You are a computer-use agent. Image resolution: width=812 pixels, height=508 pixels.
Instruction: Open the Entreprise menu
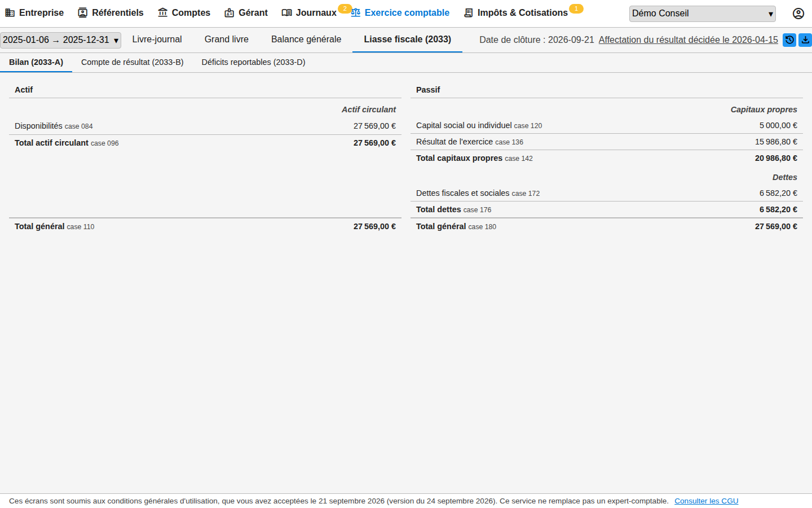point(34,12)
